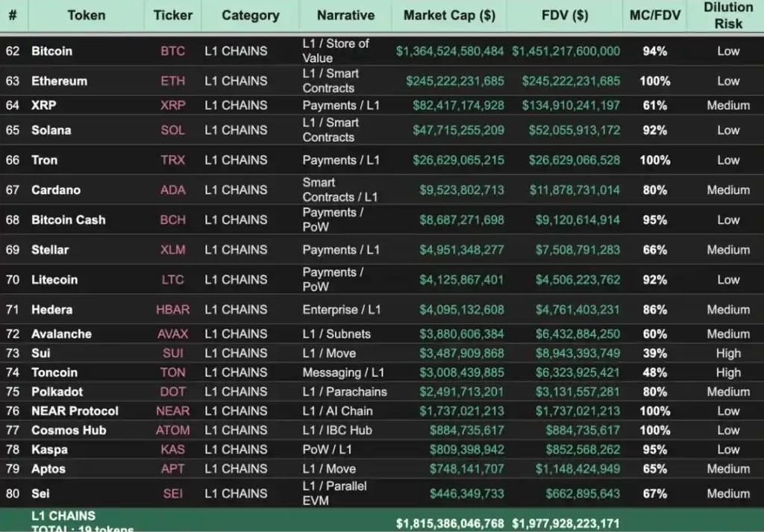Select the L1 CHAINS total row label
The image size is (764, 532).
pyautogui.click(x=63, y=516)
